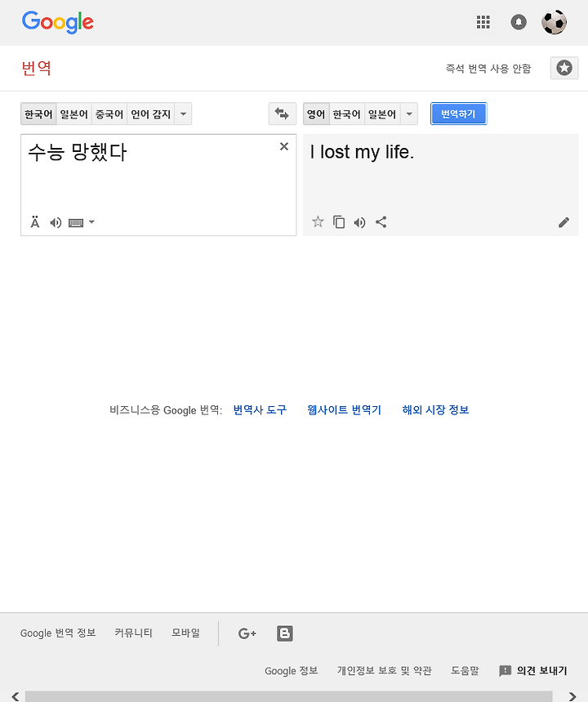Focus the source text box with 수능 망했다

pyautogui.click(x=158, y=185)
